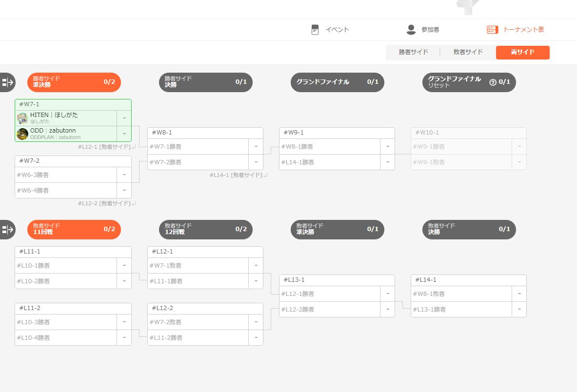
Task: Click the #L12-1勝者 slot
Action: pos(330,294)
